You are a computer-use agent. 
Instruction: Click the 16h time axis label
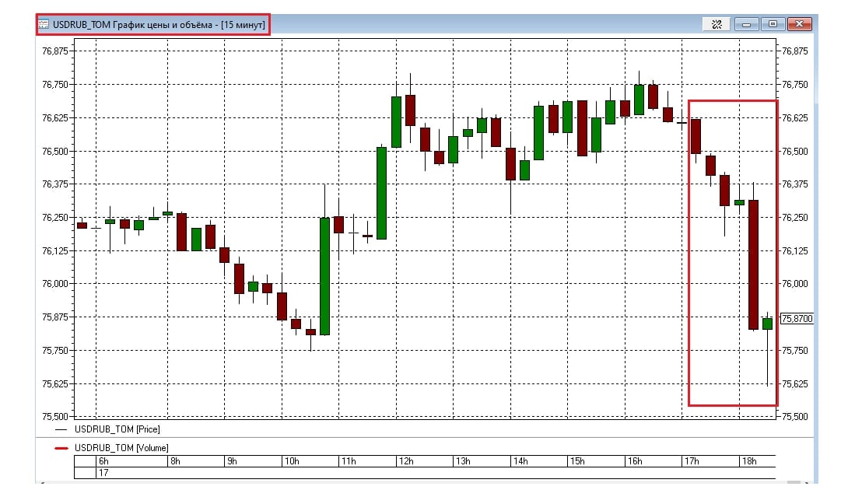point(635,461)
